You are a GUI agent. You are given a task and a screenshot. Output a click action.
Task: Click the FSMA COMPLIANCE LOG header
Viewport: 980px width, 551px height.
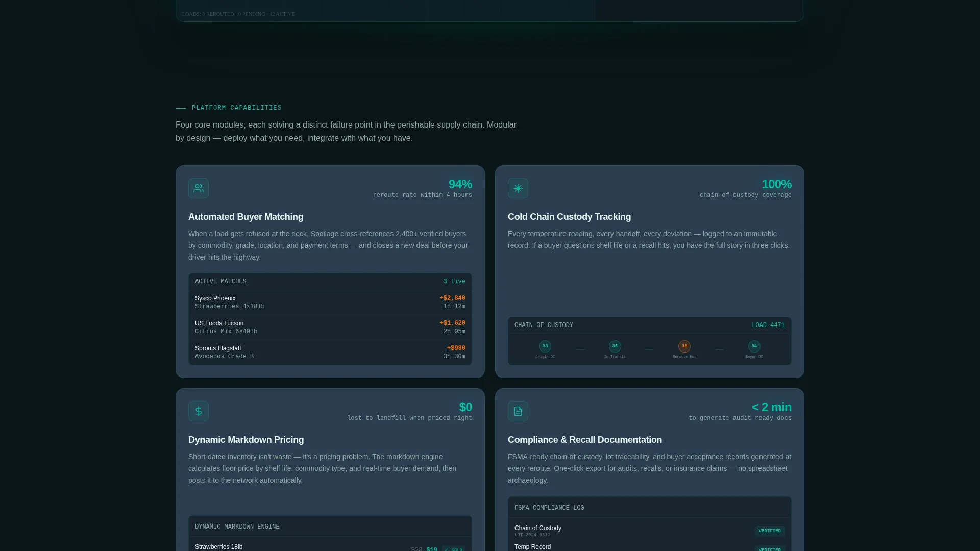(650, 508)
